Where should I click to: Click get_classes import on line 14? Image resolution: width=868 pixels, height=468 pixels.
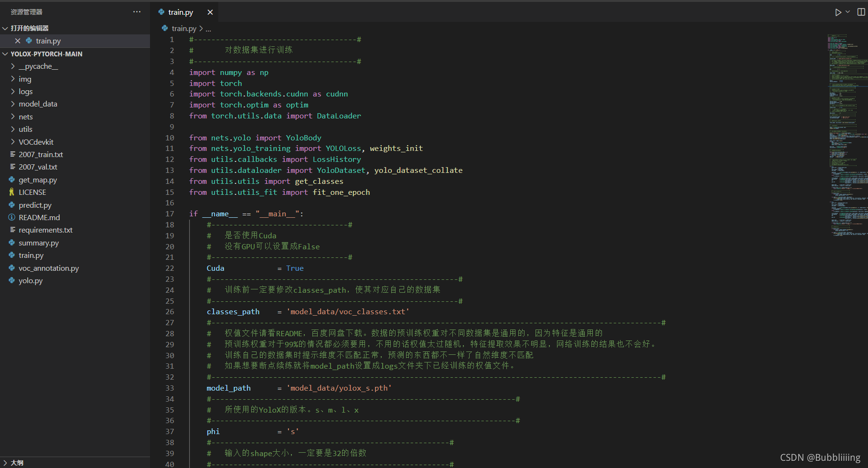(319, 181)
